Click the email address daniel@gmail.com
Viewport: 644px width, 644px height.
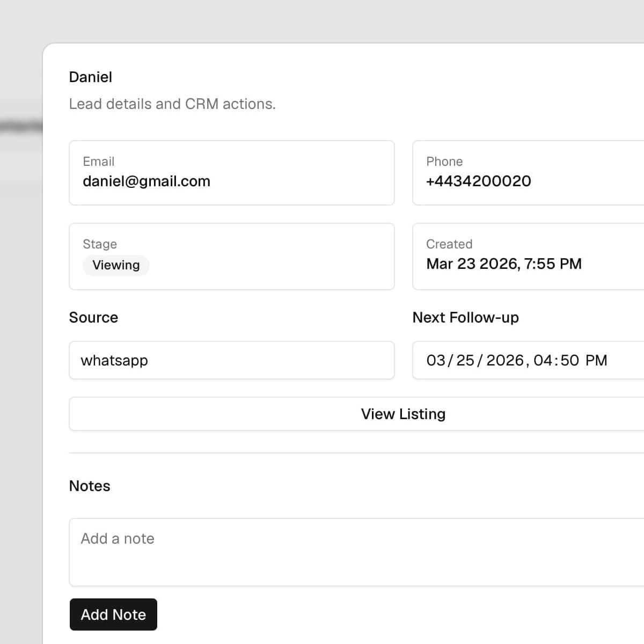[147, 181]
